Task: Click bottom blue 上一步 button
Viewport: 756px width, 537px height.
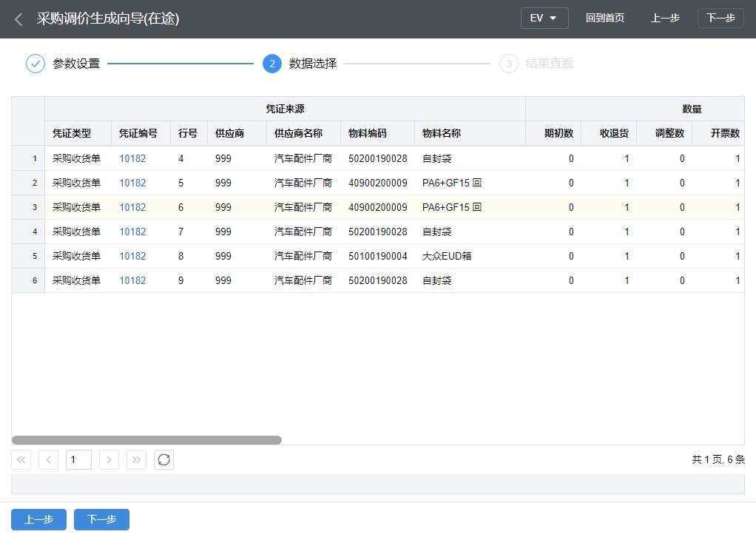Action: coord(38,520)
